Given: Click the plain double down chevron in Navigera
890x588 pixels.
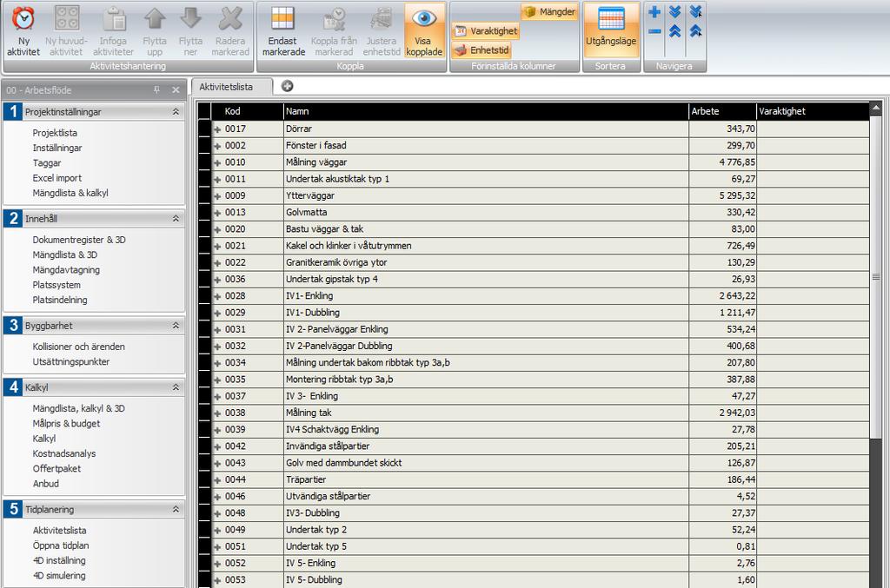Looking at the screenshot, I should pyautogui.click(x=674, y=12).
